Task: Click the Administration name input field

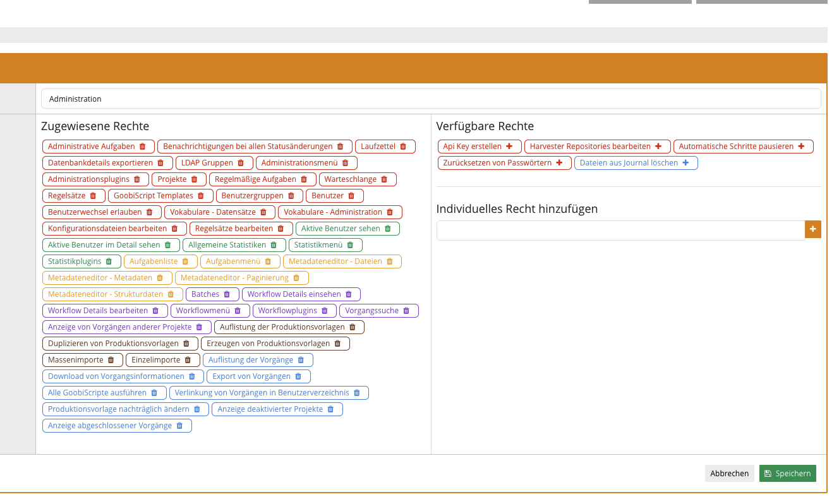Action: pyautogui.click(x=431, y=99)
